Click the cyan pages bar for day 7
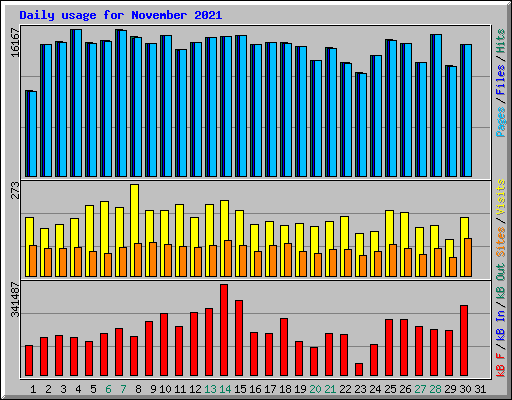 point(123,103)
